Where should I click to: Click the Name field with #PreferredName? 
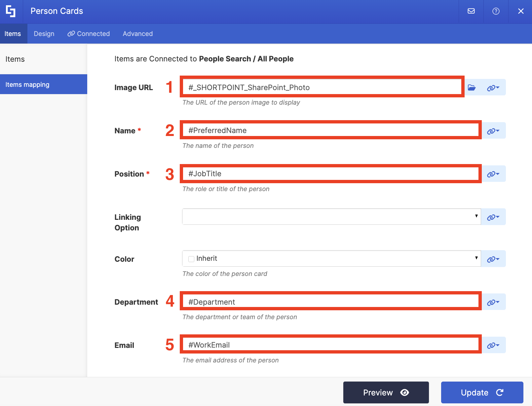(x=331, y=130)
